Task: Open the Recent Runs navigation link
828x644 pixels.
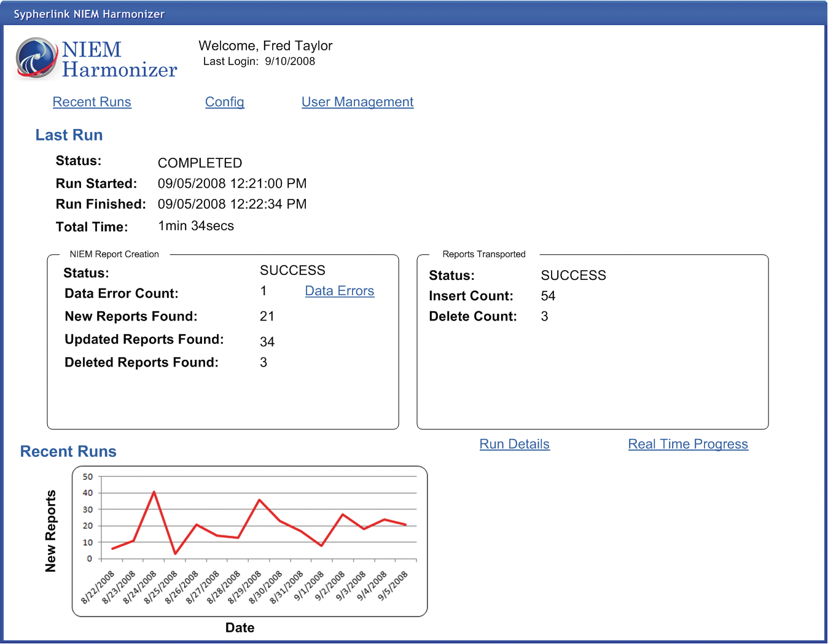Action: [x=92, y=102]
